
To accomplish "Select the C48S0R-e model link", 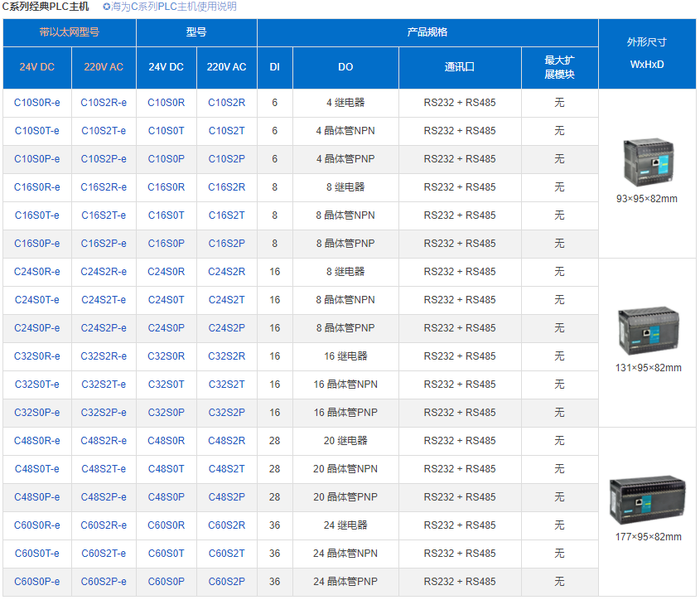I will 37,441.
